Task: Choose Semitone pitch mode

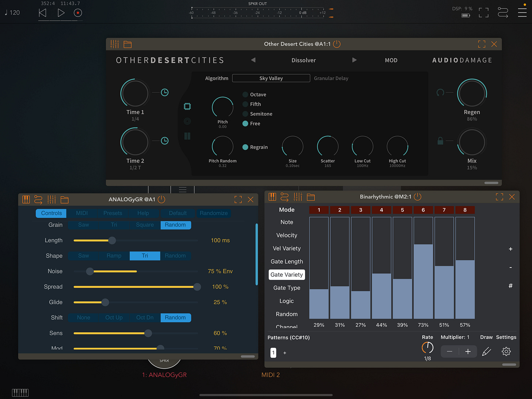Action: [x=257, y=114]
